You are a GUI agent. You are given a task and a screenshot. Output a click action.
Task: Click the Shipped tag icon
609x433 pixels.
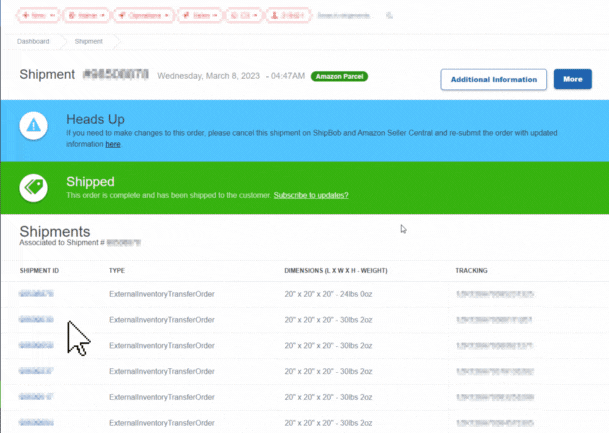pos(35,186)
